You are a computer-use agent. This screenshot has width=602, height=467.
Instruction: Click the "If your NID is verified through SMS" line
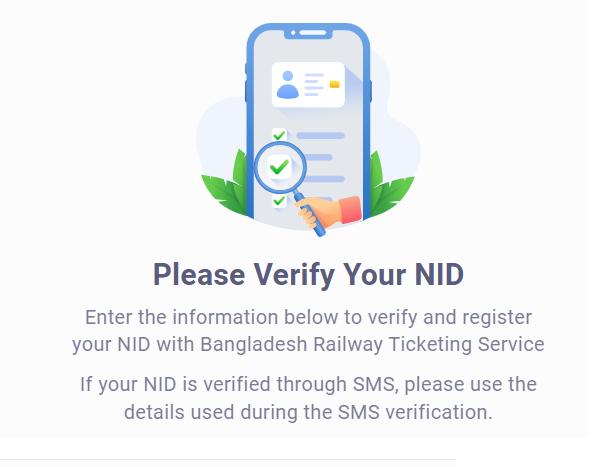[x=308, y=384]
